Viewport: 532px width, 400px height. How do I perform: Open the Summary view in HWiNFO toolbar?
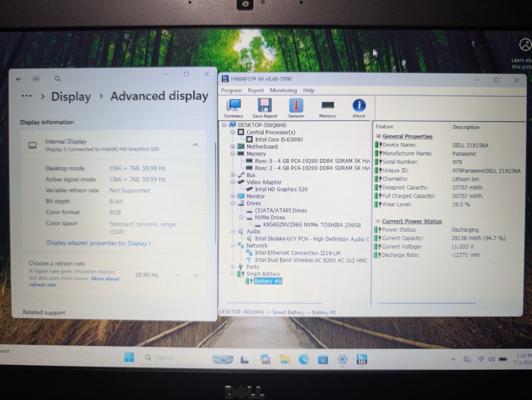[x=233, y=108]
